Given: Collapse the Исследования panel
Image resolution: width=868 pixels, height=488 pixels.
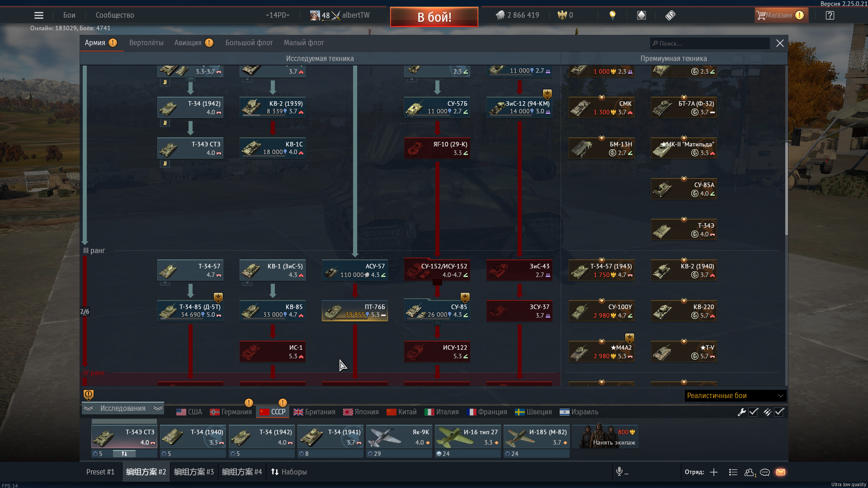Looking at the screenshot, I should 123,408.
